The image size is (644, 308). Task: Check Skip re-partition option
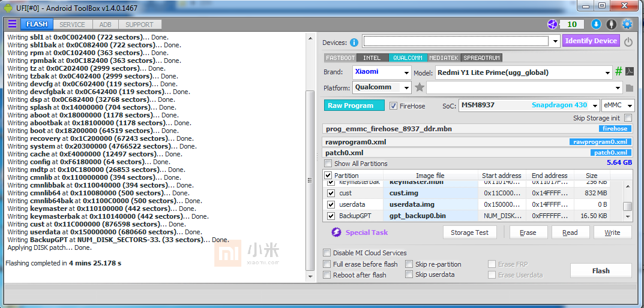click(x=409, y=264)
